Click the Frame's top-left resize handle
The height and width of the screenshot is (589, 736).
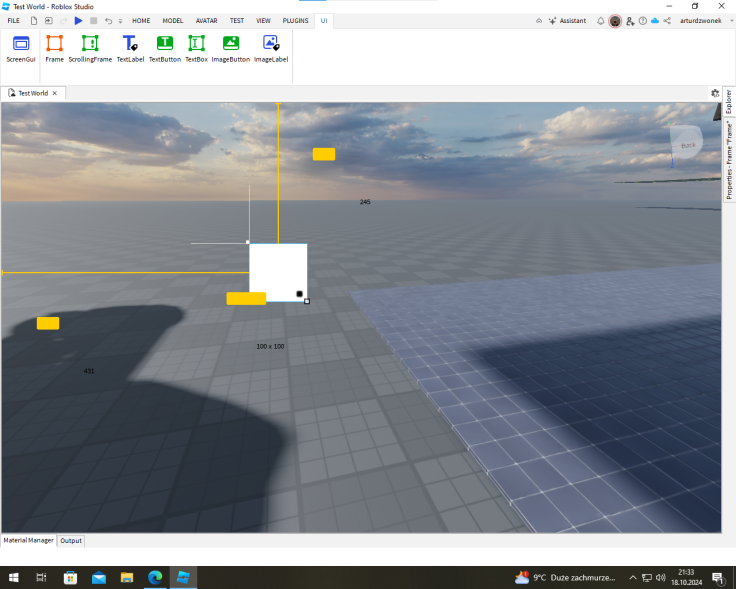tap(248, 242)
